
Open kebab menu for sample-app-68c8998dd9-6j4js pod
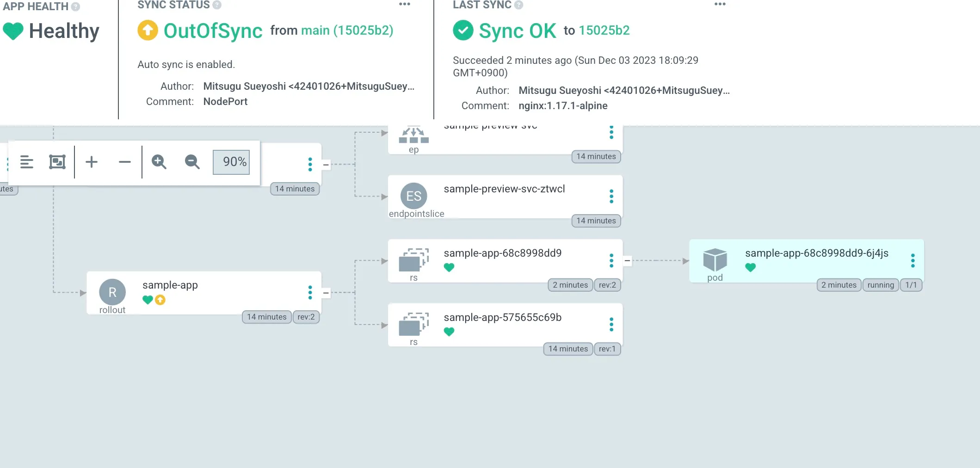pos(912,261)
